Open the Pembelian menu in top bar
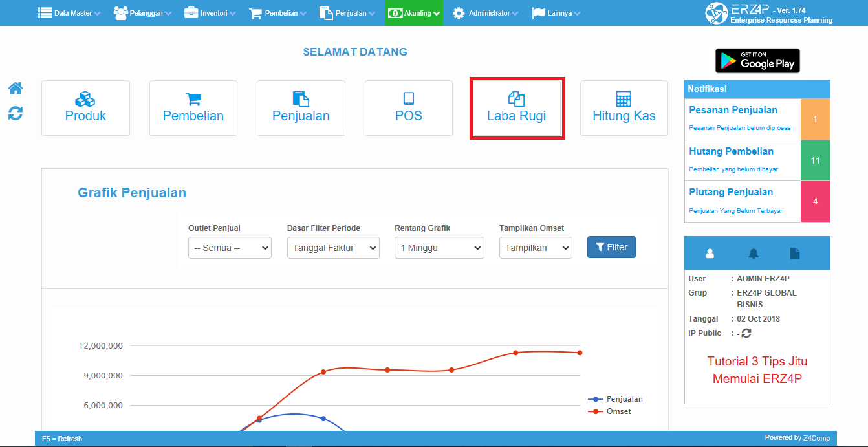The image size is (868, 447). click(279, 13)
